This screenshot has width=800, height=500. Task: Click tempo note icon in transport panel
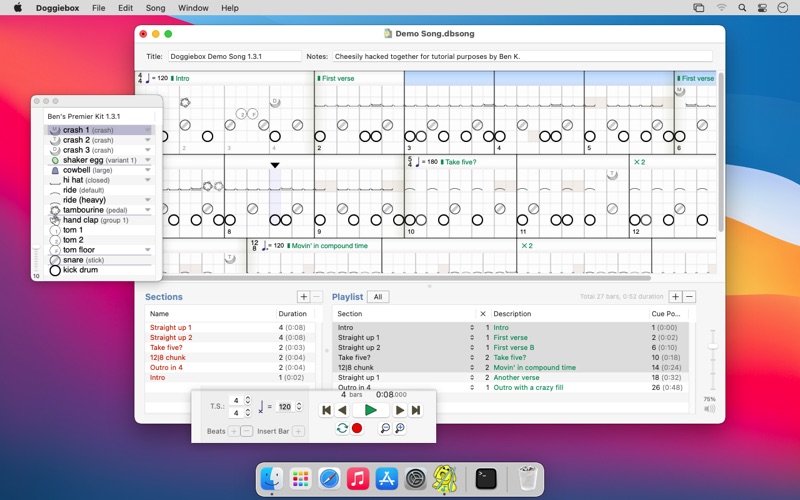point(261,407)
